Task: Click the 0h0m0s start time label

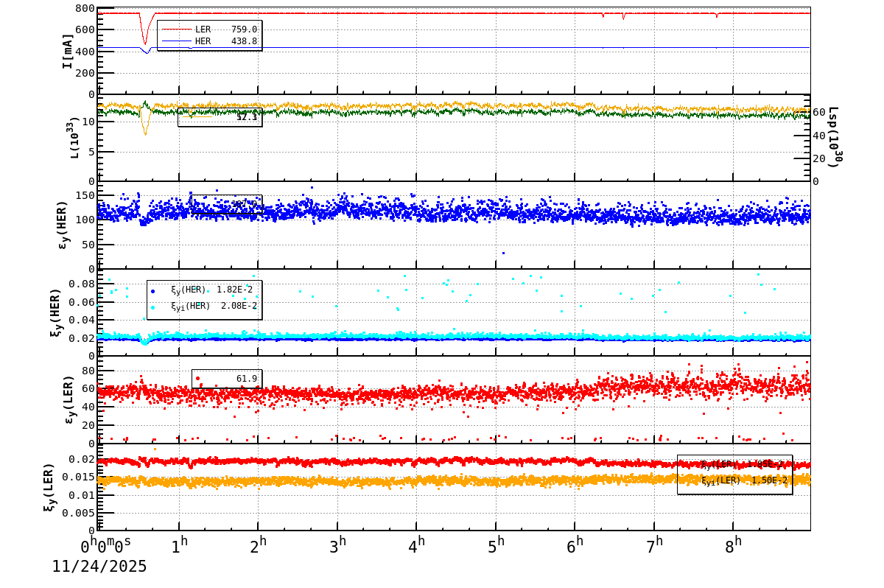Action: [x=106, y=546]
